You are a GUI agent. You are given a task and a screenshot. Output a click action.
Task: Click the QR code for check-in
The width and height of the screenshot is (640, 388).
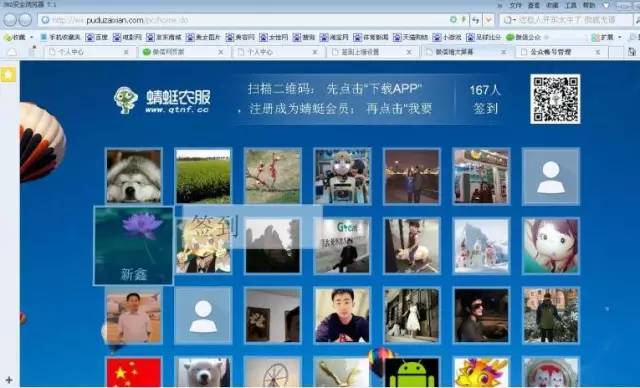(x=555, y=99)
